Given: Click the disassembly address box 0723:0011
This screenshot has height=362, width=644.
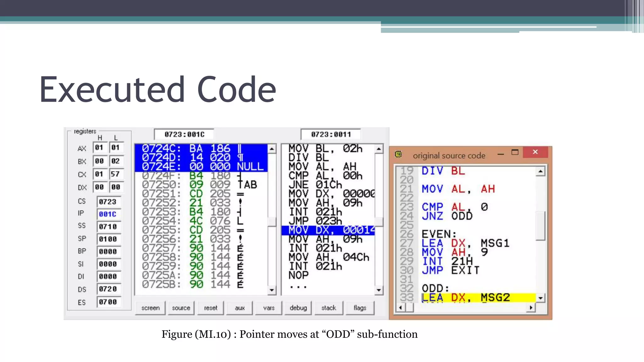Looking at the screenshot, I should tap(331, 134).
